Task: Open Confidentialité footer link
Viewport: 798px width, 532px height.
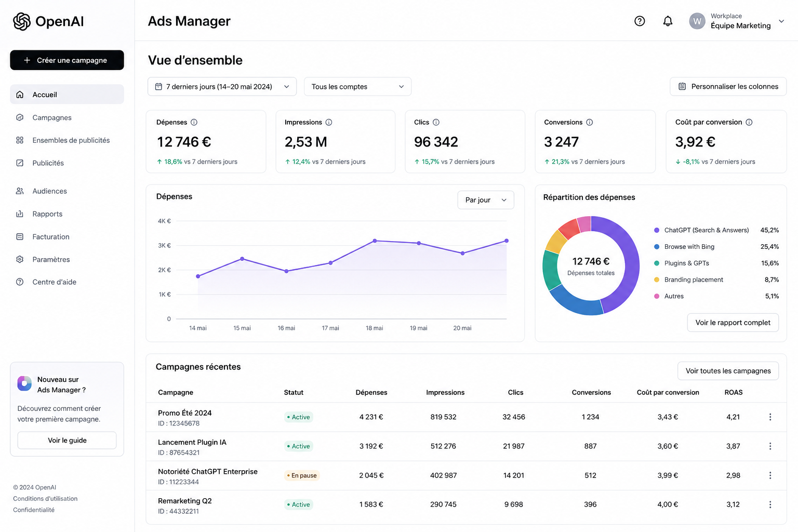Action: coord(34,510)
